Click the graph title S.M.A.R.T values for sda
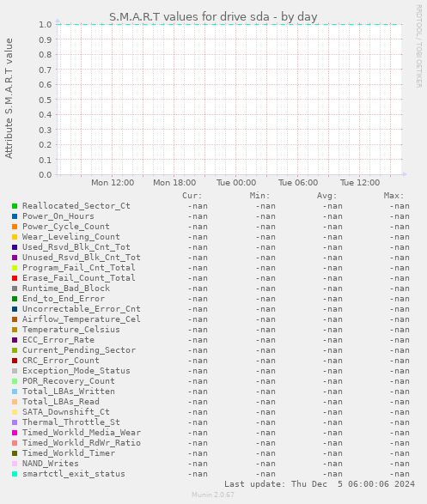Viewport: 427px width, 504px height. (213, 16)
